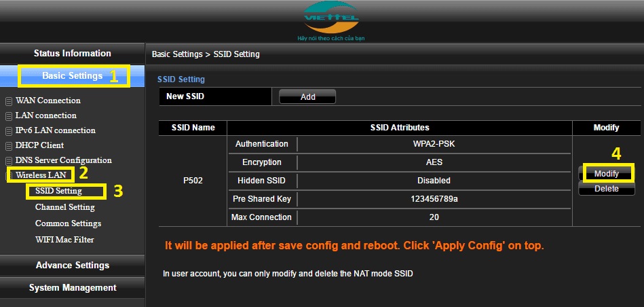The height and width of the screenshot is (307, 644).
Task: Click the icon beside IPv6 LAN connection
Action: coord(9,131)
